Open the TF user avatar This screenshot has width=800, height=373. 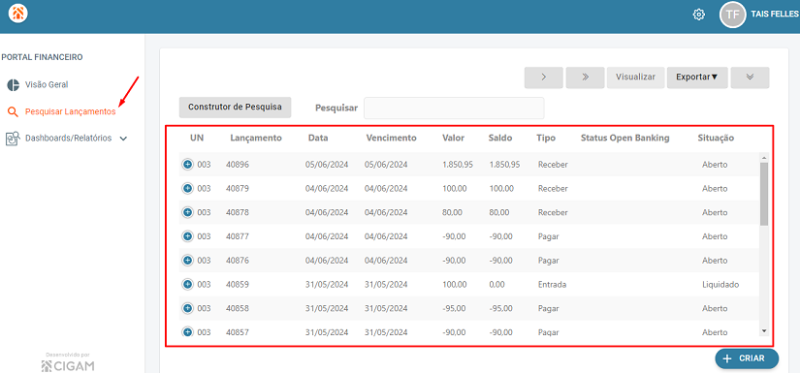[x=732, y=15]
